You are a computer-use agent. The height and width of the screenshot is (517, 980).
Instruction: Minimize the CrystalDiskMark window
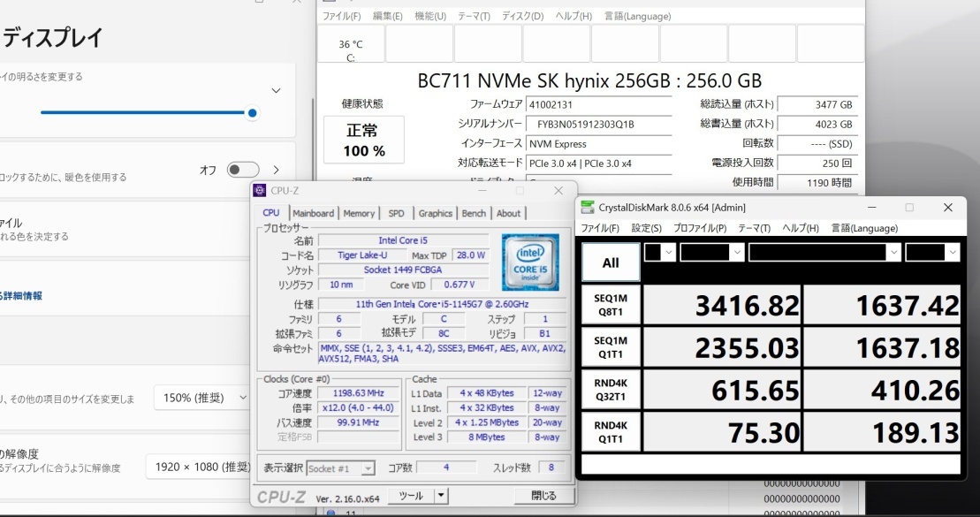pyautogui.click(x=871, y=208)
